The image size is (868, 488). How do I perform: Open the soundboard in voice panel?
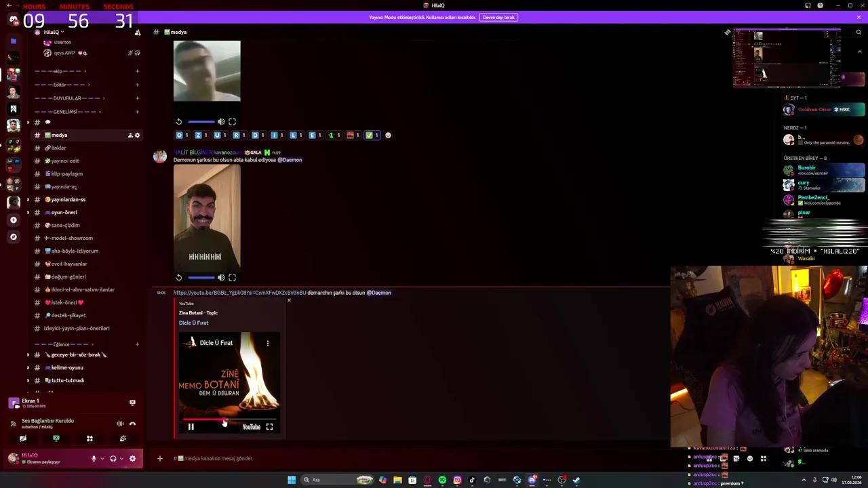point(123,439)
